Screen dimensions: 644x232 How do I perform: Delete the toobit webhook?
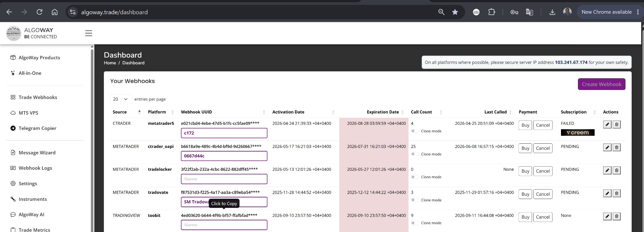[617, 216]
